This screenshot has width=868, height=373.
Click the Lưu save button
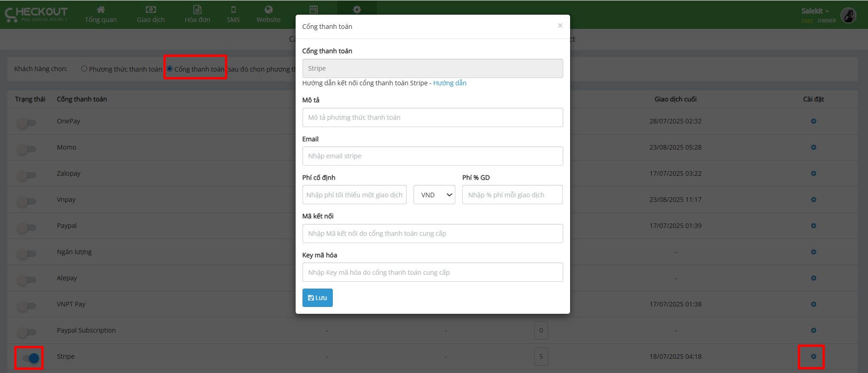tap(317, 298)
